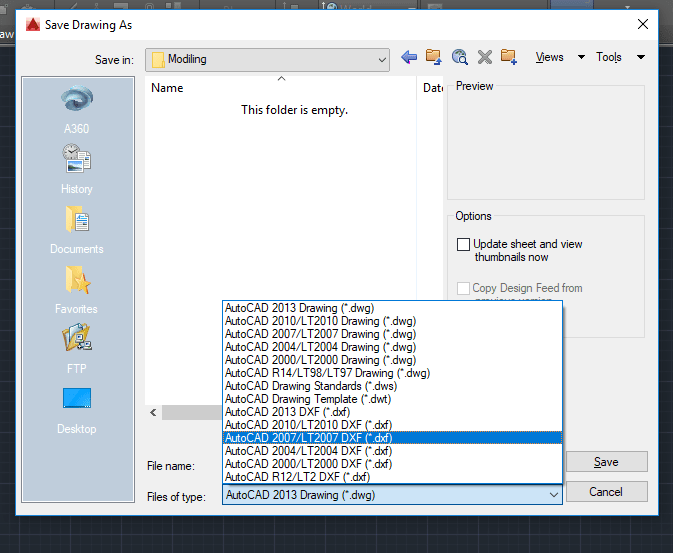Select AutoCAD 2007/LT2007 Drawing (*.dwg)
Image resolution: width=673 pixels, height=553 pixels.
click(x=392, y=334)
